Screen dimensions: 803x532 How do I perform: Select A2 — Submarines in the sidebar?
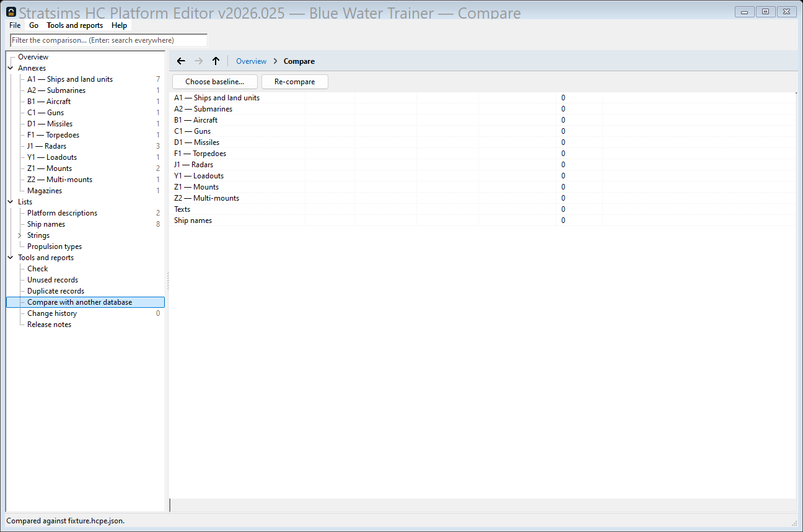coord(56,90)
